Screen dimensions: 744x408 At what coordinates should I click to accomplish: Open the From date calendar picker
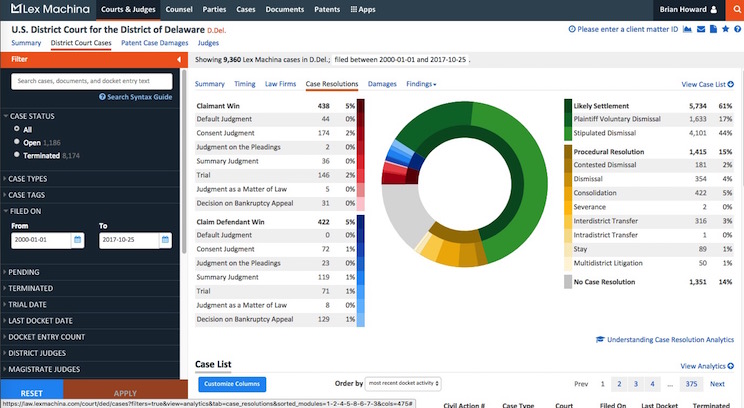click(78, 240)
